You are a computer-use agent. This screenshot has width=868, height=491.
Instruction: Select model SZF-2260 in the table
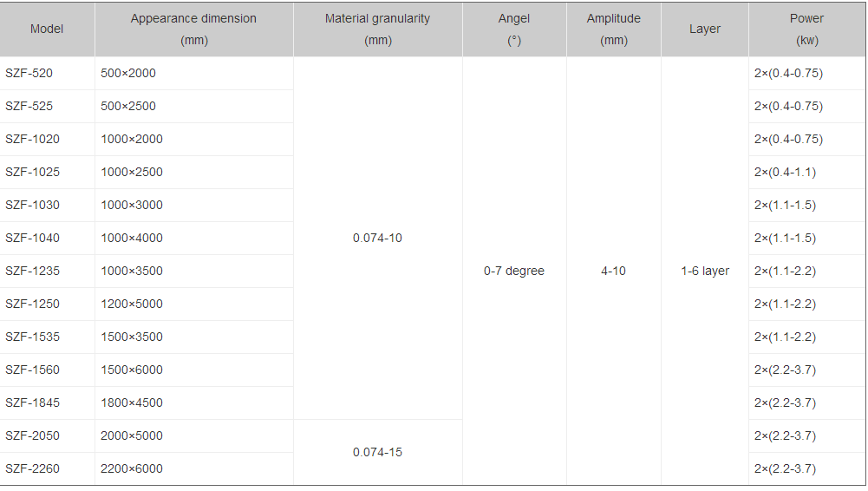click(x=32, y=468)
